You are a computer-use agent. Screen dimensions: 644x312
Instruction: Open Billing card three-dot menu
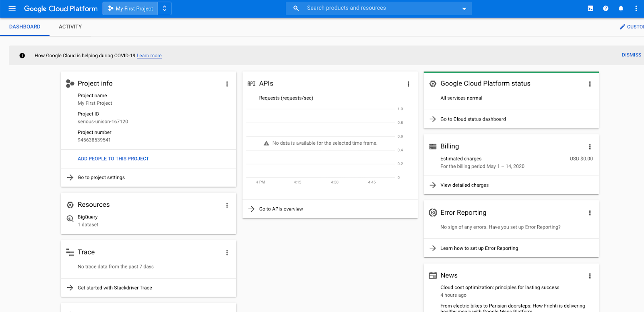pos(590,147)
